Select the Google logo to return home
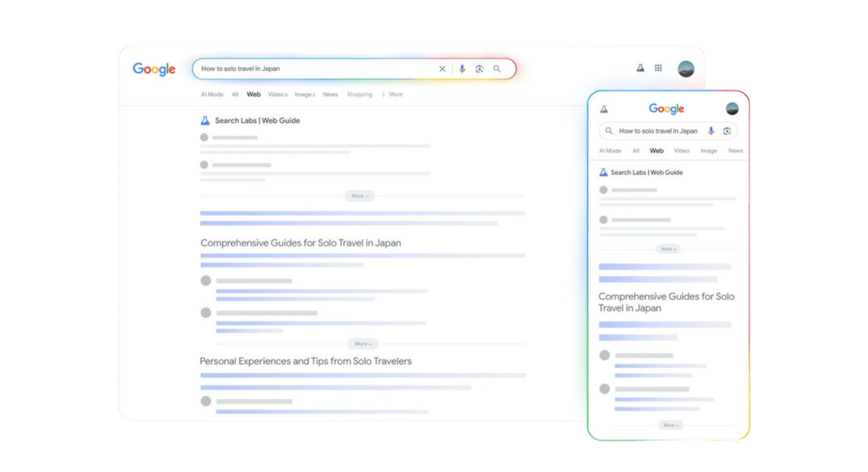 tap(153, 69)
